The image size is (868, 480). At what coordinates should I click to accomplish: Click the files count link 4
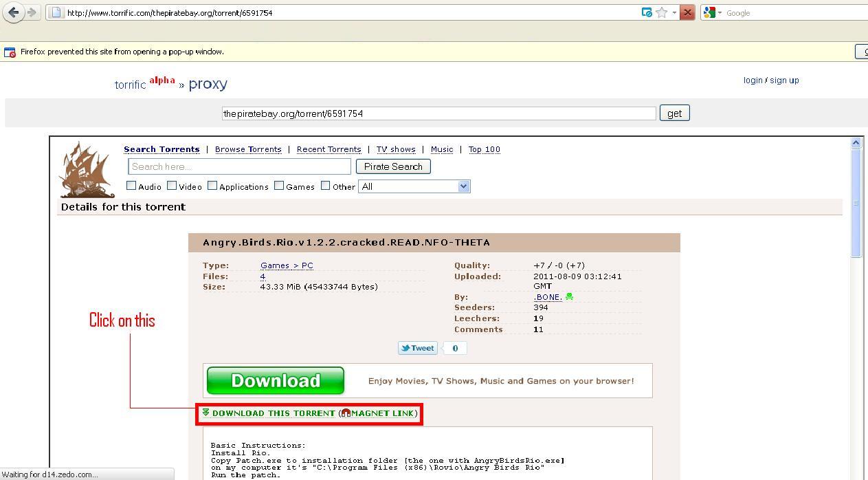pyautogui.click(x=263, y=276)
